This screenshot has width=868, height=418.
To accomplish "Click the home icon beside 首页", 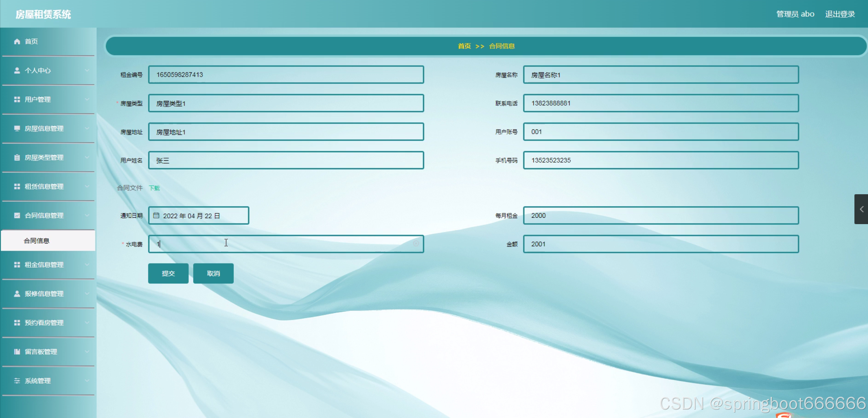I will [x=17, y=41].
